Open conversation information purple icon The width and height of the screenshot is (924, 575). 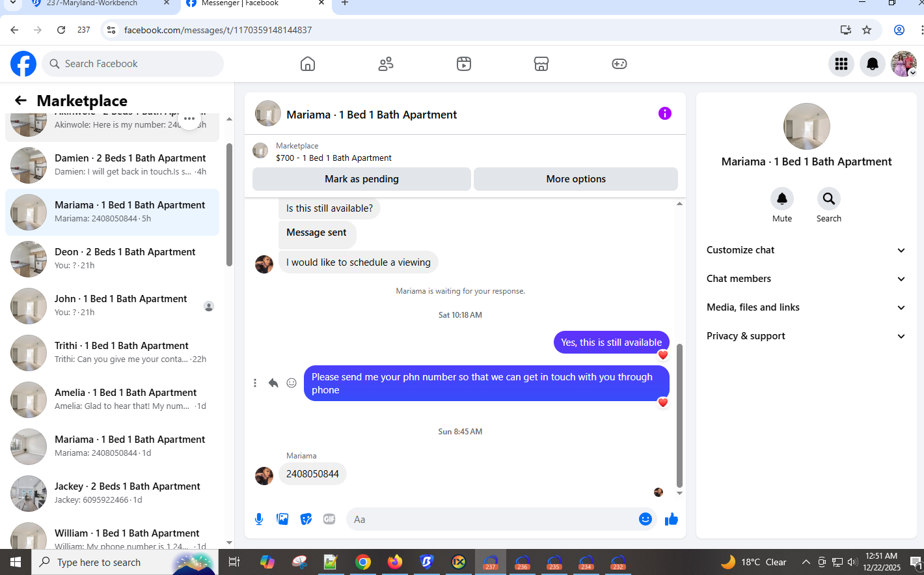click(x=665, y=113)
